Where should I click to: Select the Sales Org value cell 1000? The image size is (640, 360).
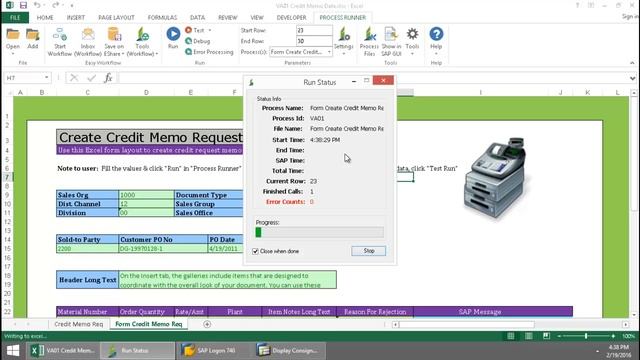point(146,195)
